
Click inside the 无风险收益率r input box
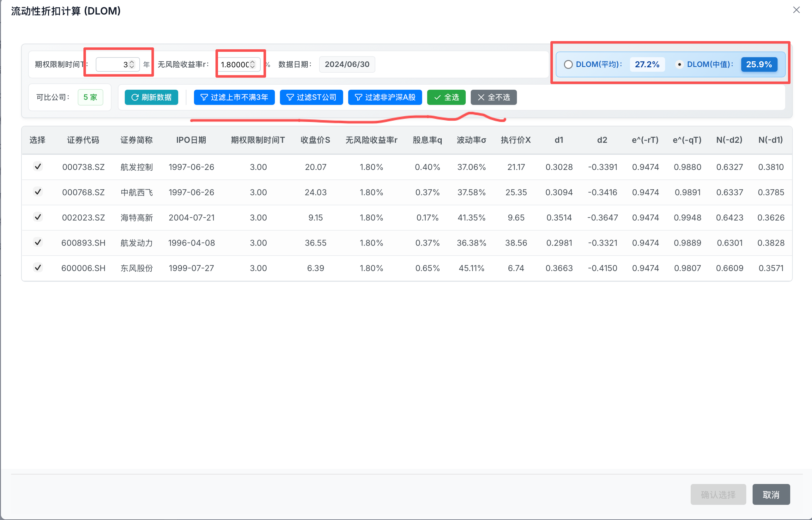click(x=235, y=64)
